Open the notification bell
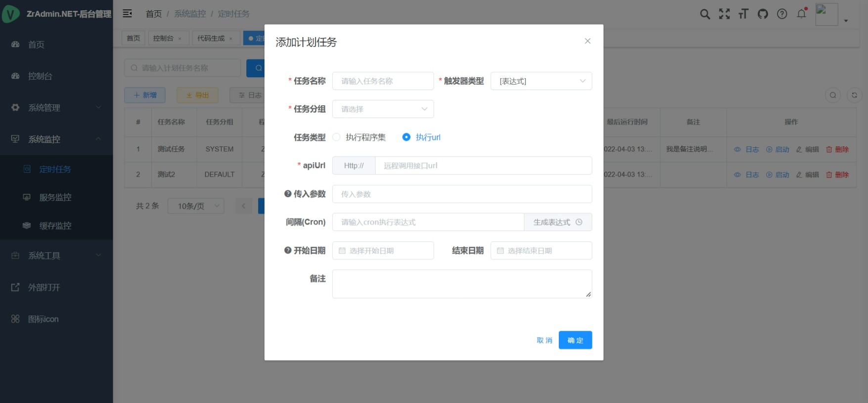The height and width of the screenshot is (403, 868). pos(801,14)
